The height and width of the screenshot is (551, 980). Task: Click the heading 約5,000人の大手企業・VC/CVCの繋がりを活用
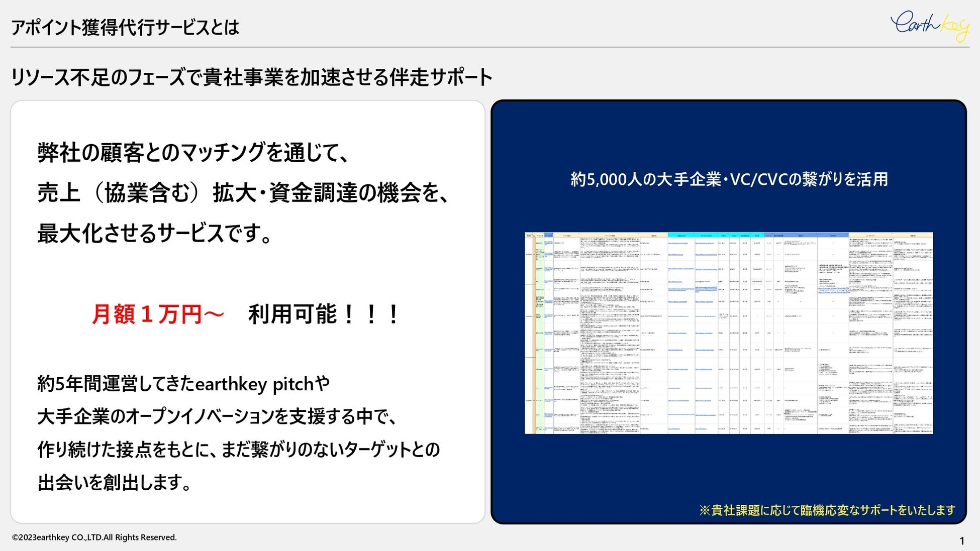tap(729, 179)
